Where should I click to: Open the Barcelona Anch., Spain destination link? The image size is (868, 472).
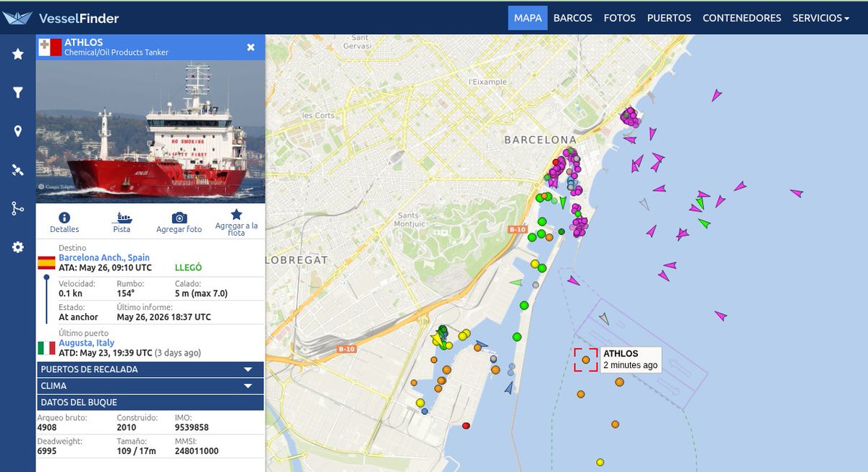click(x=104, y=257)
